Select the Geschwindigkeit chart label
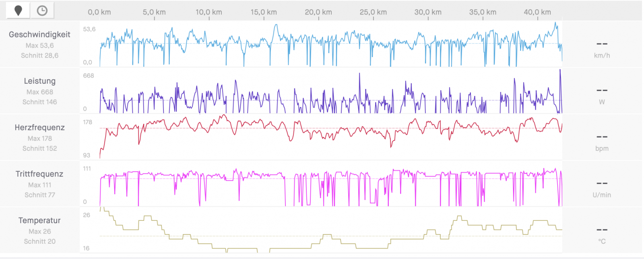This screenshot has width=644, height=259. [x=39, y=35]
